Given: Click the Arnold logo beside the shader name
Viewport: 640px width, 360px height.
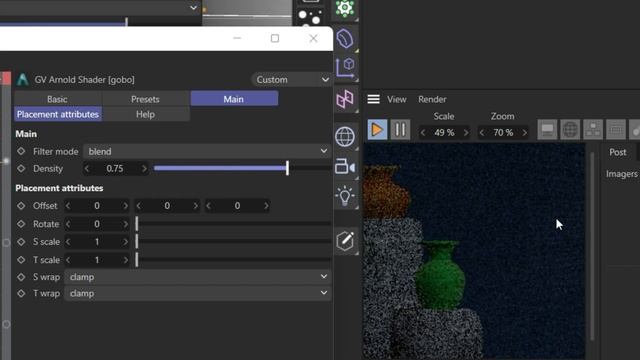Looking at the screenshot, I should pyautogui.click(x=23, y=79).
